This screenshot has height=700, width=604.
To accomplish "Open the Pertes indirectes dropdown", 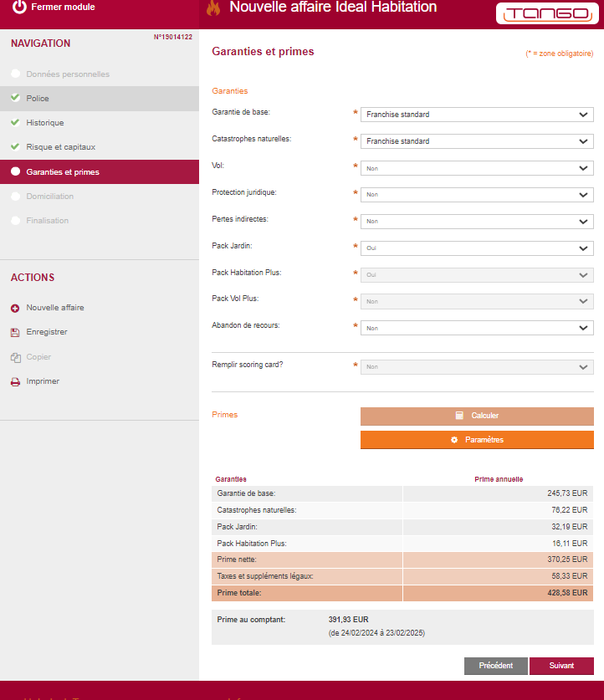I will coord(477,222).
